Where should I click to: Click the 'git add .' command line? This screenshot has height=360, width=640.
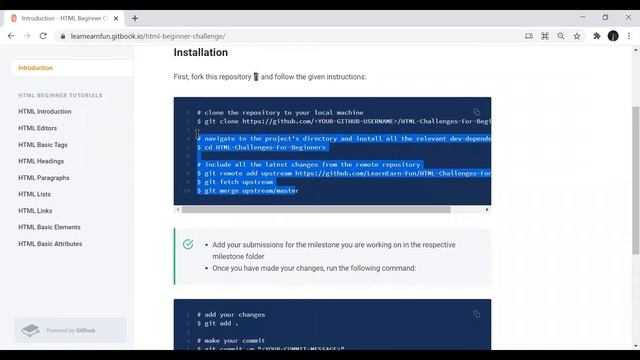[x=218, y=323]
